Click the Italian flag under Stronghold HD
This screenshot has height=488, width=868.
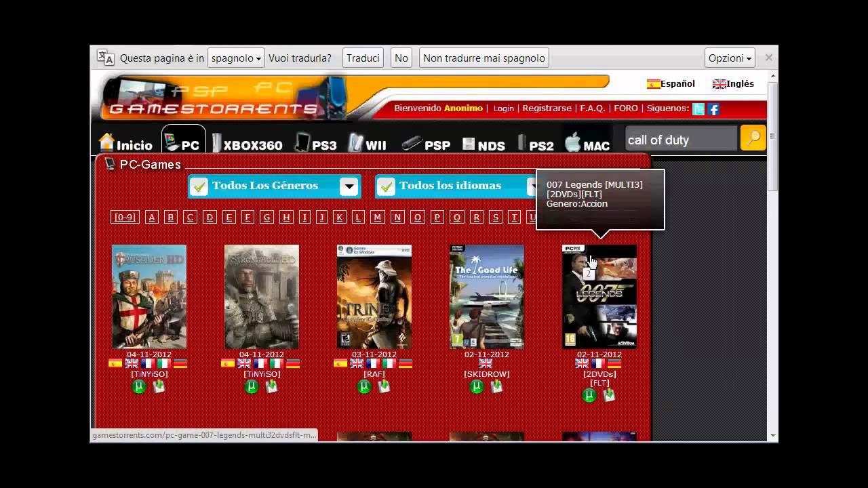[x=277, y=363]
